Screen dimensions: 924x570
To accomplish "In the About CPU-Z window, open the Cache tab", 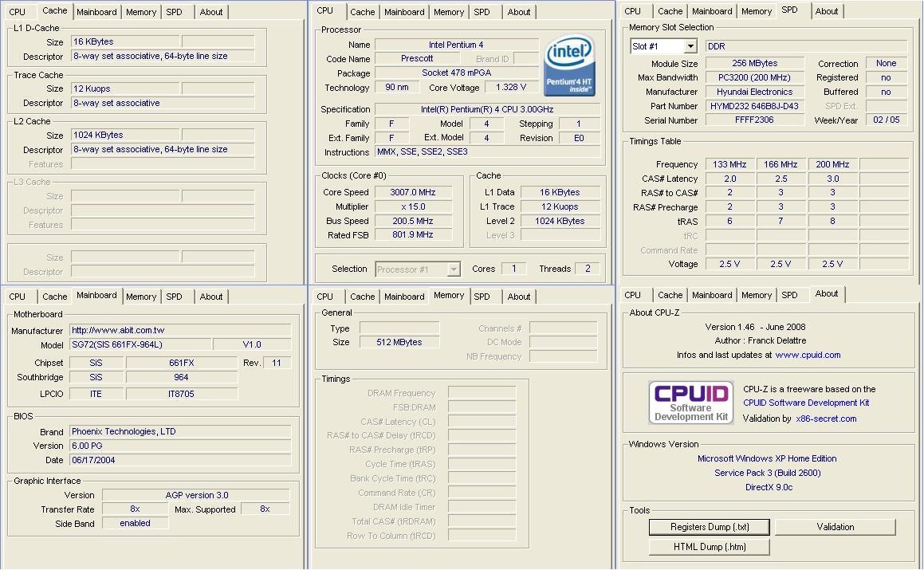I will click(670, 295).
